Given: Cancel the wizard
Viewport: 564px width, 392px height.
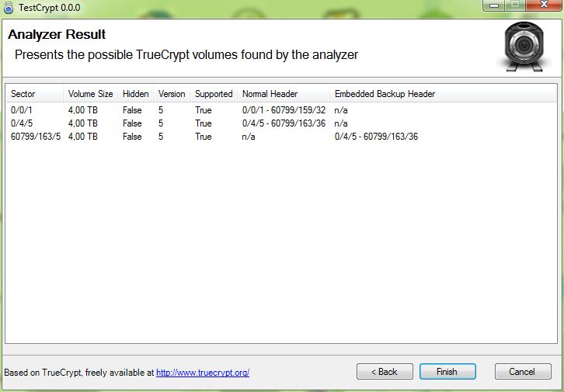Looking at the screenshot, I should [523, 372].
